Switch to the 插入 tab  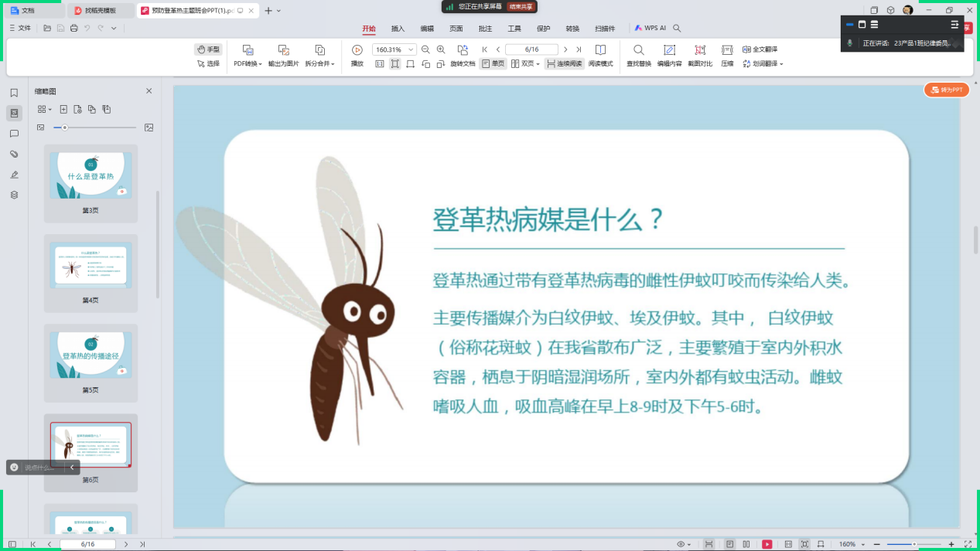(x=398, y=29)
